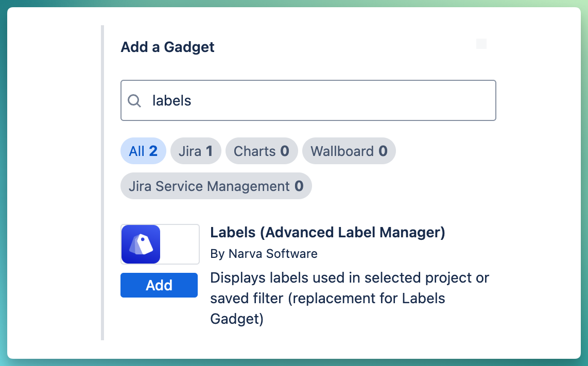Click the gadget description text
Viewport: 588px width, 366px height.
pos(350,299)
